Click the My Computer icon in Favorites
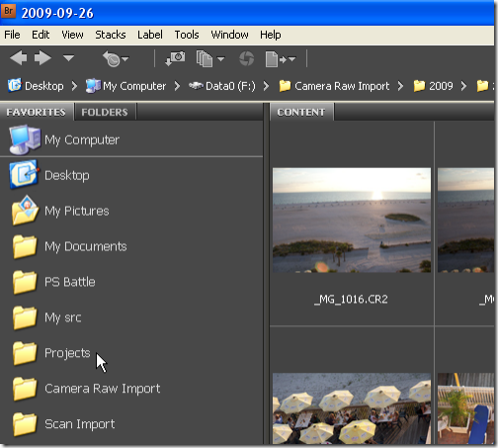The width and height of the screenshot is (498, 448). tap(25, 139)
